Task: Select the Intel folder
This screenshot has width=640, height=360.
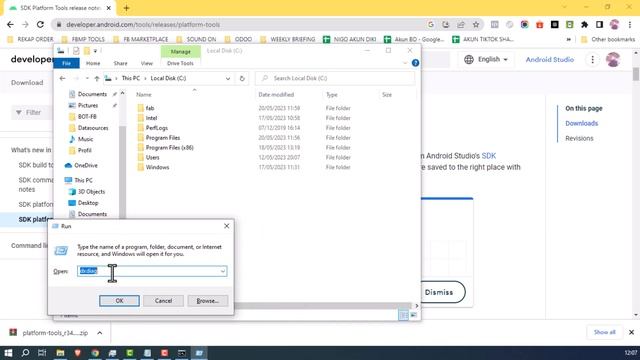Action: (x=151, y=118)
